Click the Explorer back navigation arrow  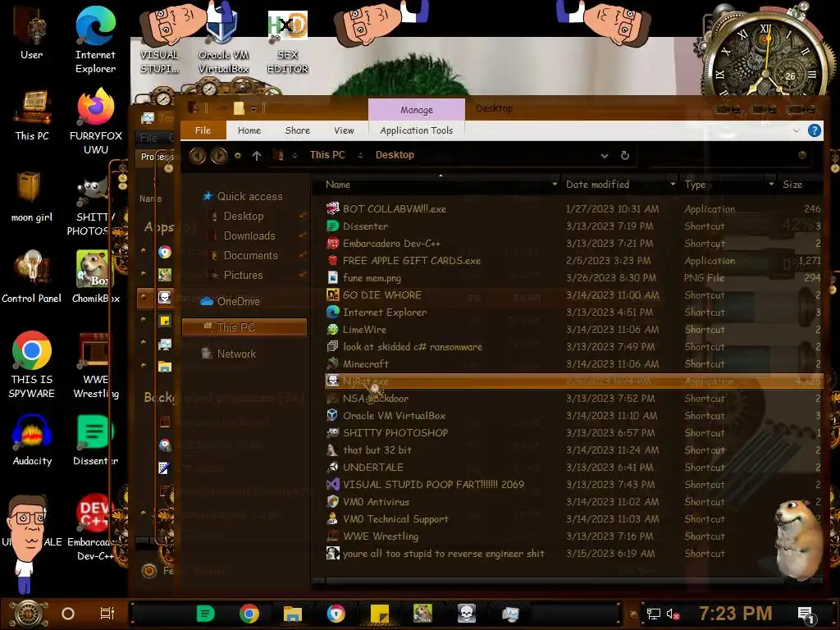click(197, 155)
